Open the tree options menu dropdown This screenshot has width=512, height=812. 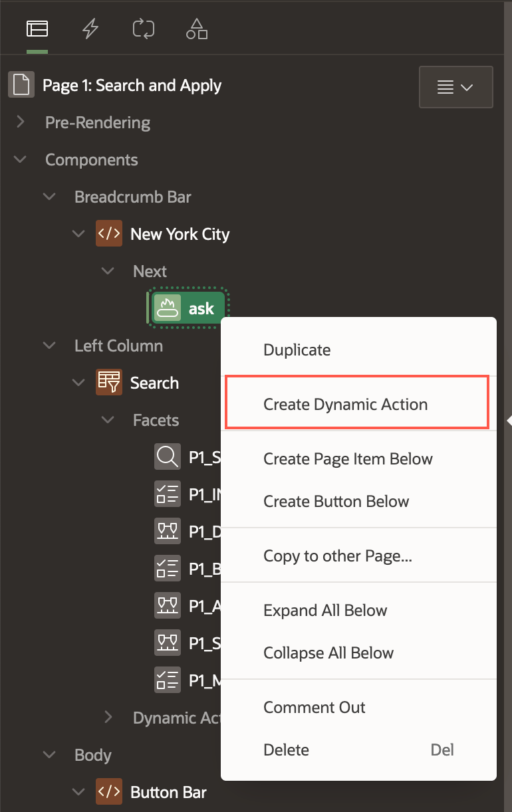(x=455, y=87)
